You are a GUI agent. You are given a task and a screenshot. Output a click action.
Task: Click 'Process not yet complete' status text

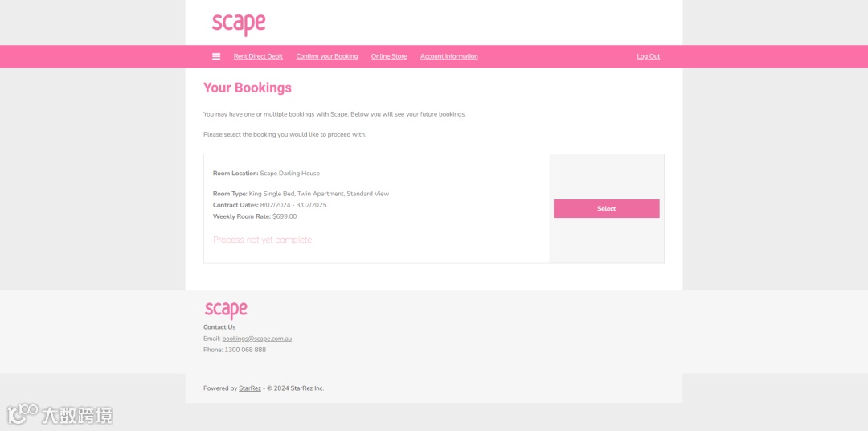tap(262, 240)
